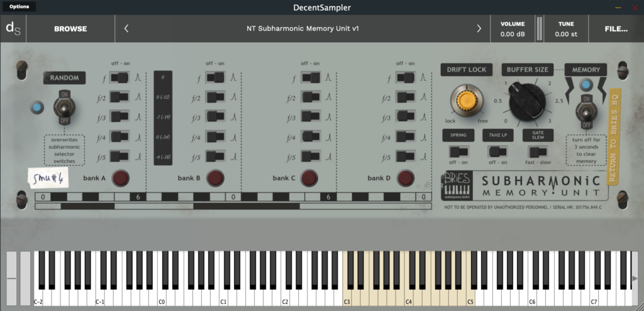
Task: Click the waveform icon beside bank C f/3 switch
Action: tap(328, 117)
